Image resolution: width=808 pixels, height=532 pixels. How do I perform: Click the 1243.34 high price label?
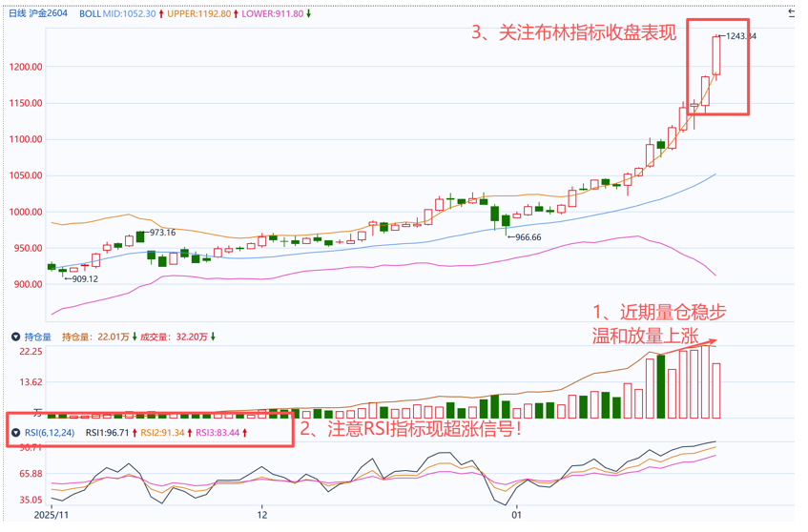(741, 36)
